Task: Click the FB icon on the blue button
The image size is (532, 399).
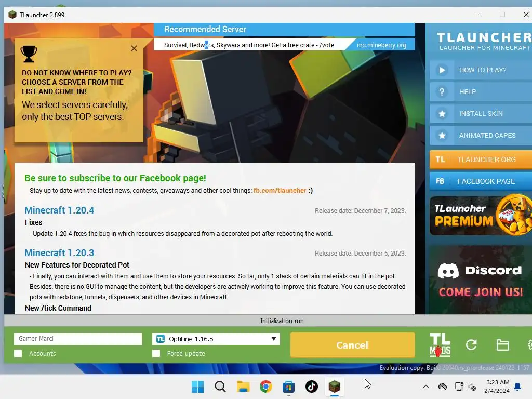Action: 440,181
